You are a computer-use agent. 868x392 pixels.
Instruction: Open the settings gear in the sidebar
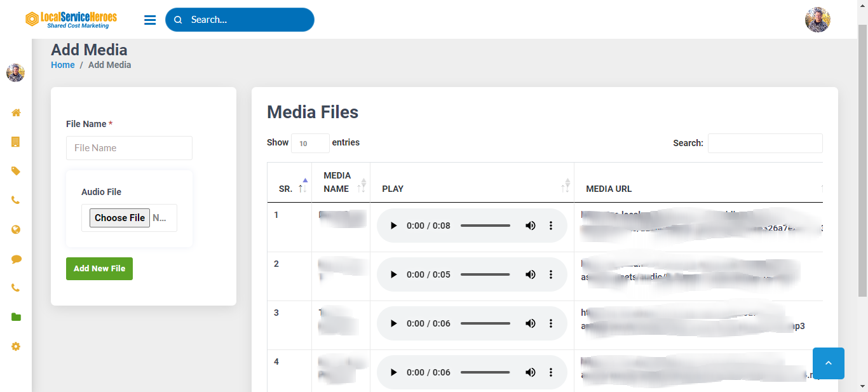click(16, 346)
